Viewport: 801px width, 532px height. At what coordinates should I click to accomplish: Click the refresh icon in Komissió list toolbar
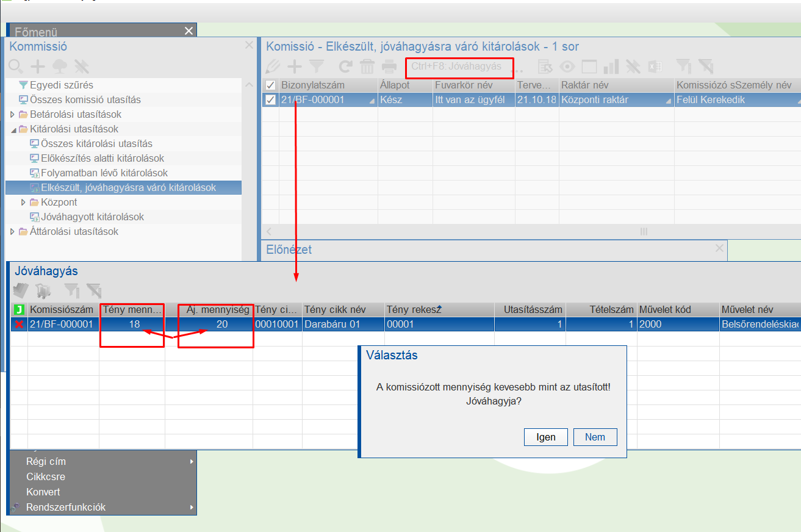point(345,66)
